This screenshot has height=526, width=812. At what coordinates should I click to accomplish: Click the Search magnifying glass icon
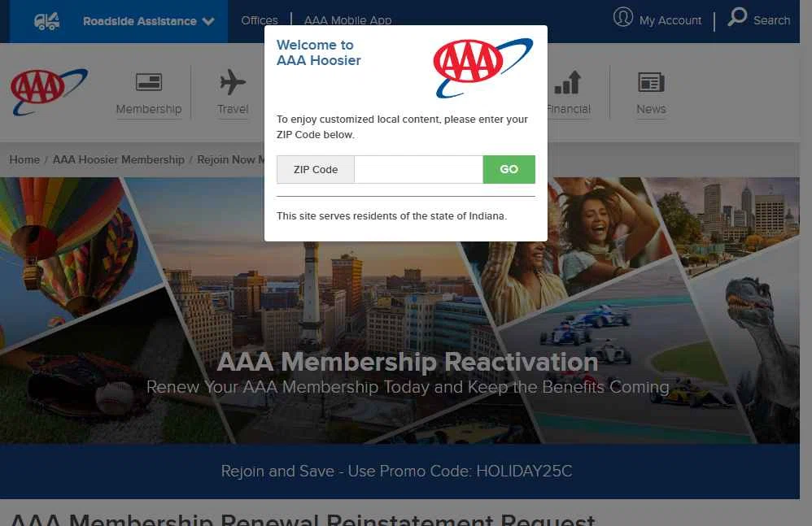click(x=737, y=16)
